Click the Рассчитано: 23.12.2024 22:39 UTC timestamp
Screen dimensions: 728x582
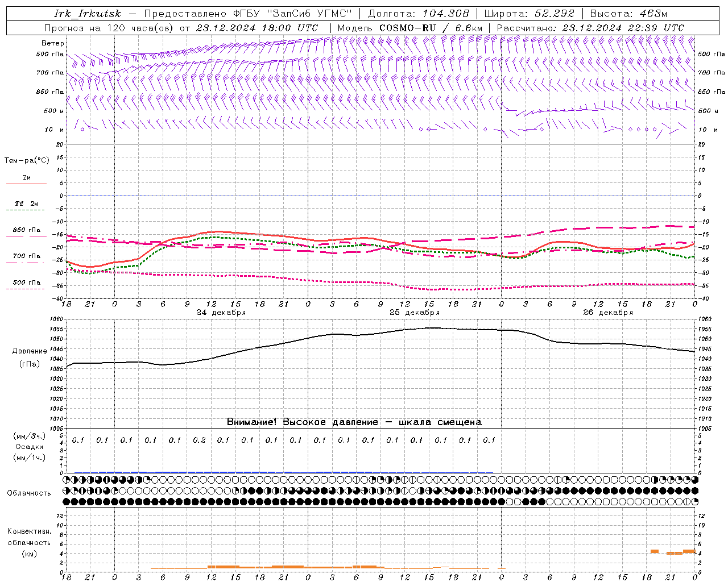[x=590, y=28]
